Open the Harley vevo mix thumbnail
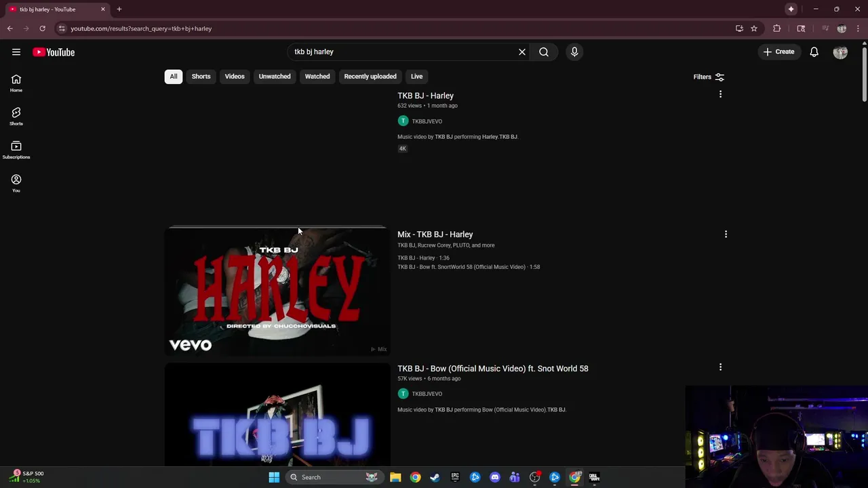Viewport: 868px width, 488px height. 277,291
